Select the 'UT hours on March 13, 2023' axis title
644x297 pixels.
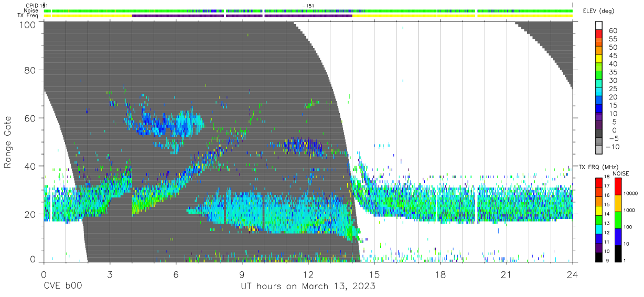click(308, 287)
